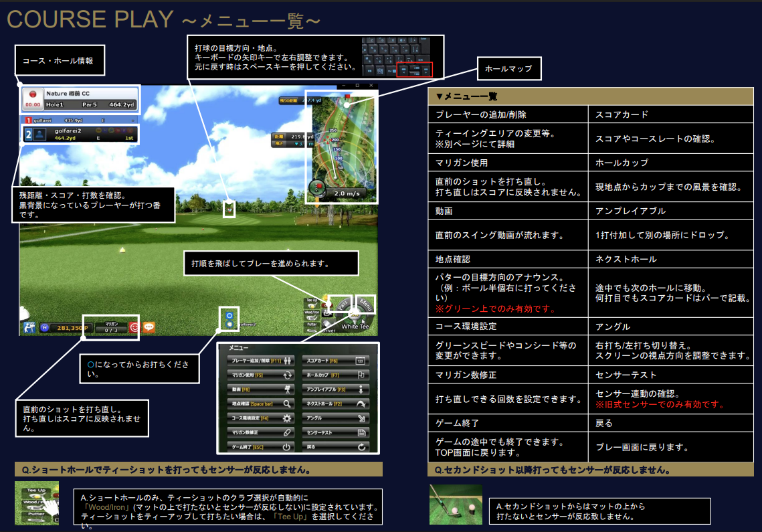The width and height of the screenshot is (762, 532).
Task: Open the orange chat bubble icon
Action: point(149,327)
